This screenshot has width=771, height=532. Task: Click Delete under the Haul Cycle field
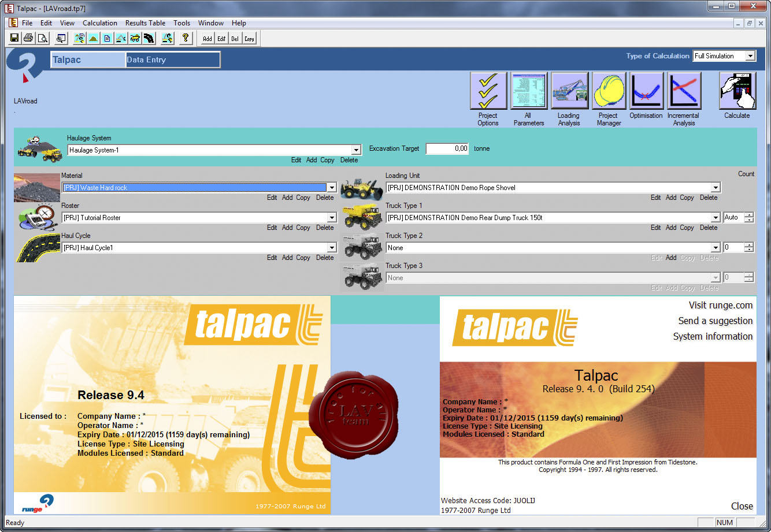(325, 258)
